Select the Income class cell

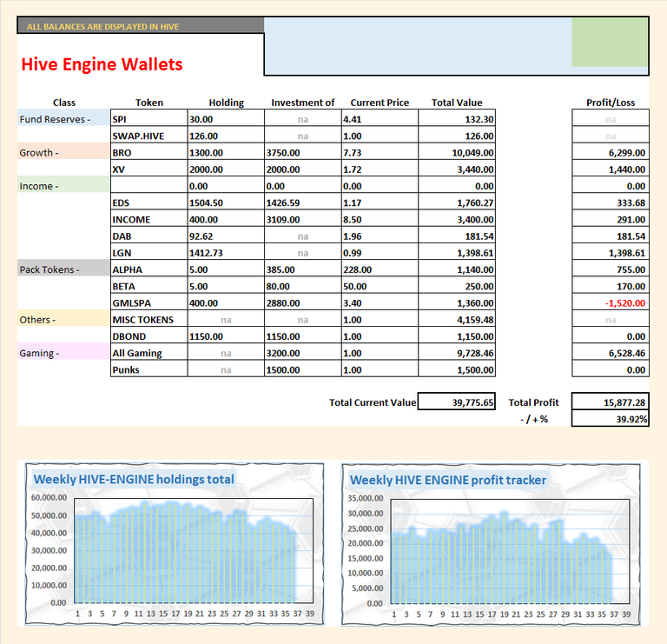pos(63,186)
